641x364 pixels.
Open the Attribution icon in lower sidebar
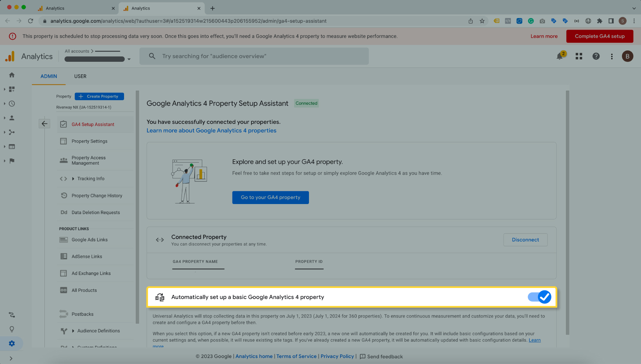pyautogui.click(x=12, y=315)
